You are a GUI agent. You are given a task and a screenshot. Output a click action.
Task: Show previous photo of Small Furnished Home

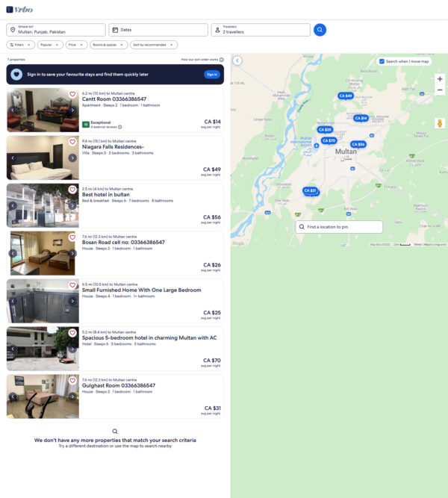[13, 301]
